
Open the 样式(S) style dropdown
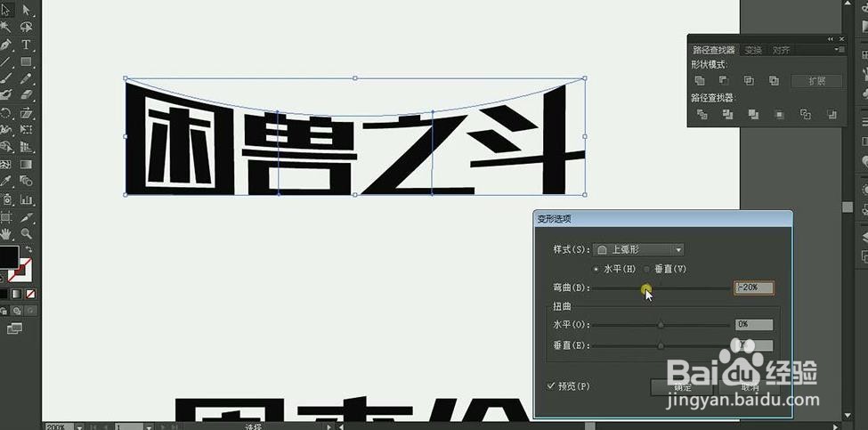[x=637, y=249]
